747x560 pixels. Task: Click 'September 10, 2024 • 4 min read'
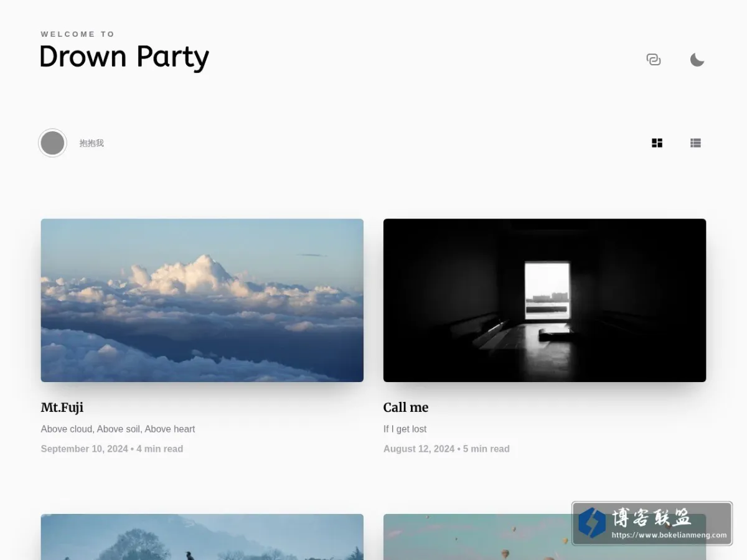click(112, 449)
